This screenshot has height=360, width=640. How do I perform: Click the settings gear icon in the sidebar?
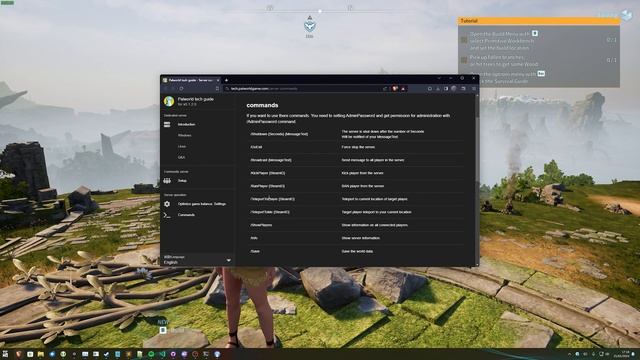[x=167, y=204]
